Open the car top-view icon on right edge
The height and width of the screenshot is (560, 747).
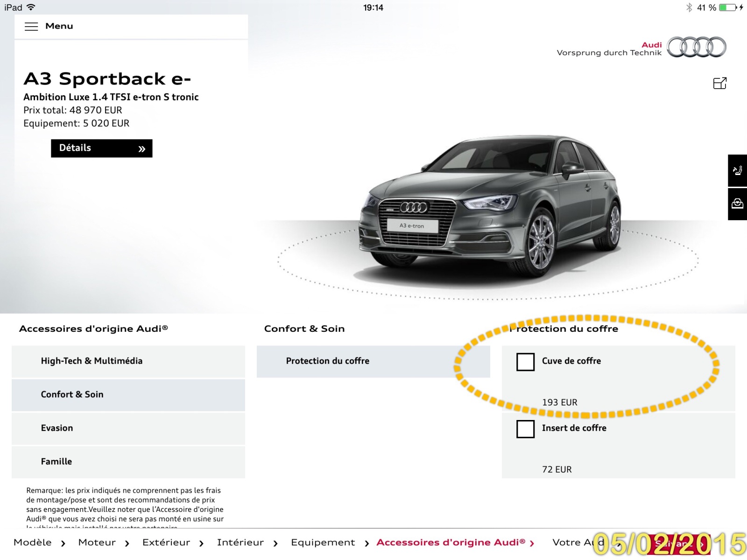coord(738,204)
